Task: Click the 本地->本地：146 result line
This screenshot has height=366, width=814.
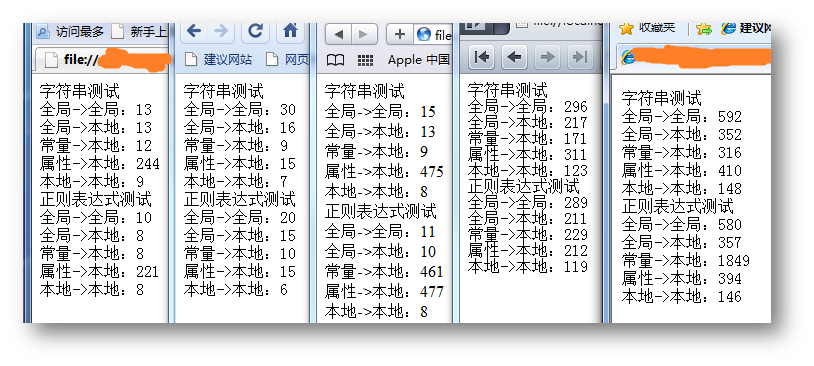Action: click(x=682, y=297)
